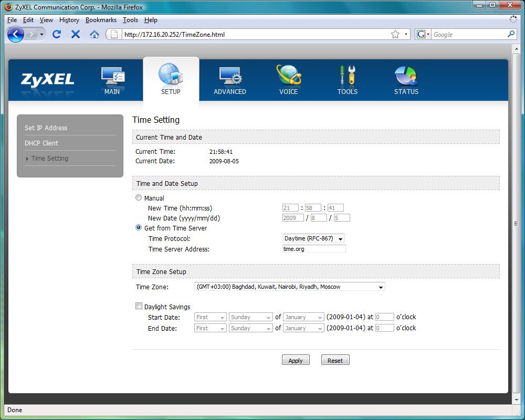This screenshot has width=525, height=420.
Task: Go back with Firefox back arrow
Action: (15, 34)
